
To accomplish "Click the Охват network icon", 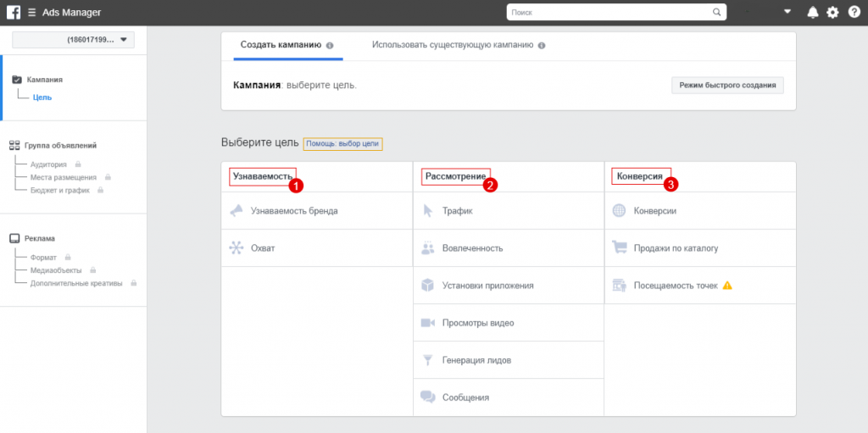I will click(x=236, y=248).
